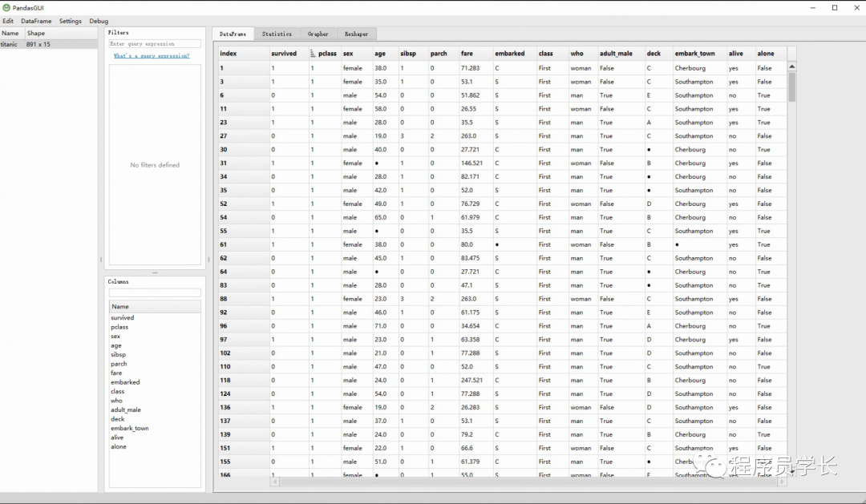Screen dimensions: 866x504
Task: Click the 'embarked' column header
Action: 515,54
